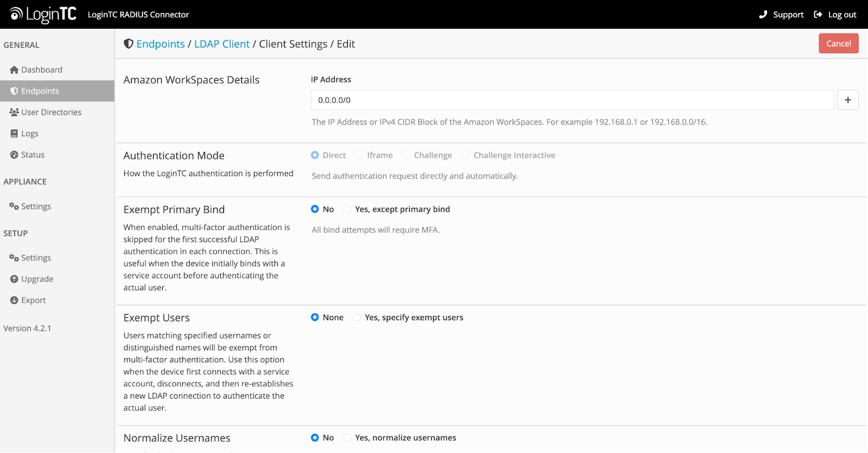Click the LoginTC logo
Screen dimensions: 868x453
point(43,14)
